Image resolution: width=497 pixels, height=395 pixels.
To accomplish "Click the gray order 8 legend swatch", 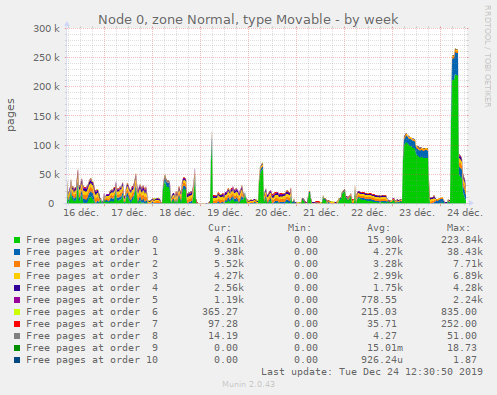I will [17, 336].
